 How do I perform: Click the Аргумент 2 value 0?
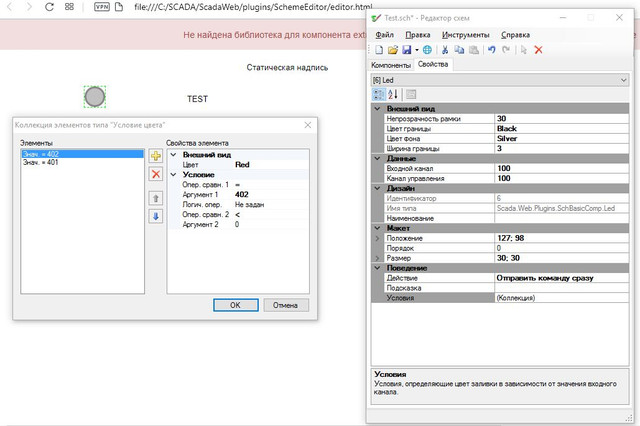click(271, 224)
